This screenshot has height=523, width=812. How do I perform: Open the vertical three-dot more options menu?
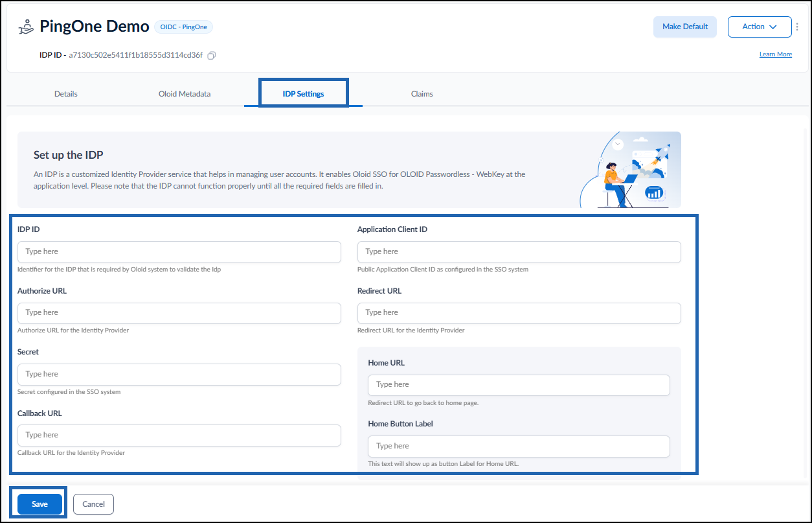797,27
